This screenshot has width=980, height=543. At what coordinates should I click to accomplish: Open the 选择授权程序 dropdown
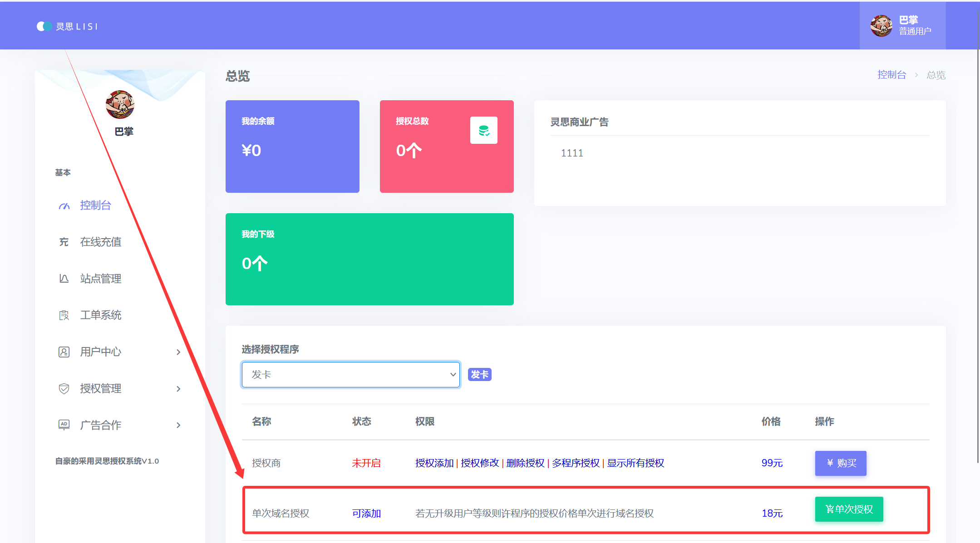pos(350,375)
